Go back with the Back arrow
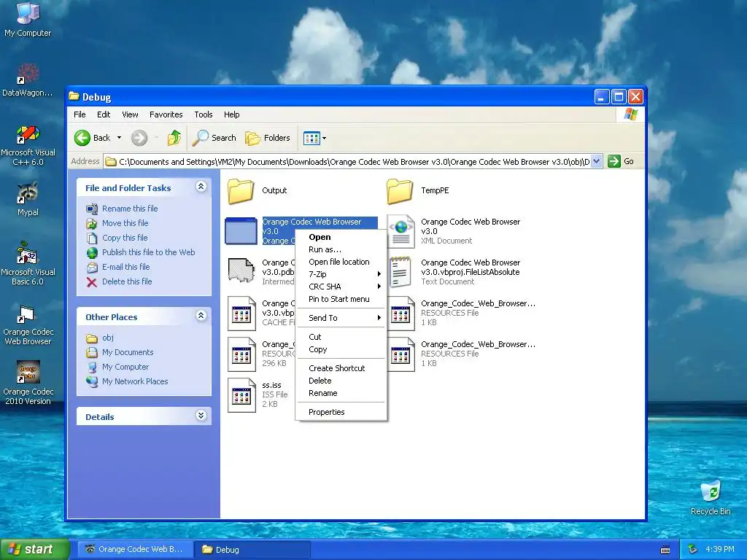The image size is (747, 560). [x=93, y=138]
